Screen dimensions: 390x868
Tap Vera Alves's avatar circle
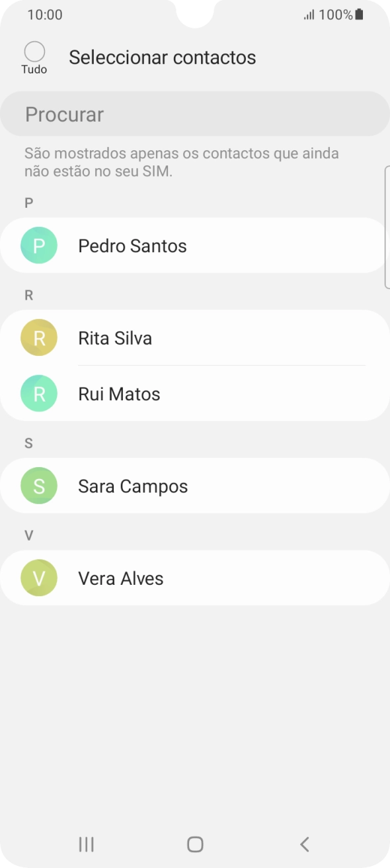38,578
